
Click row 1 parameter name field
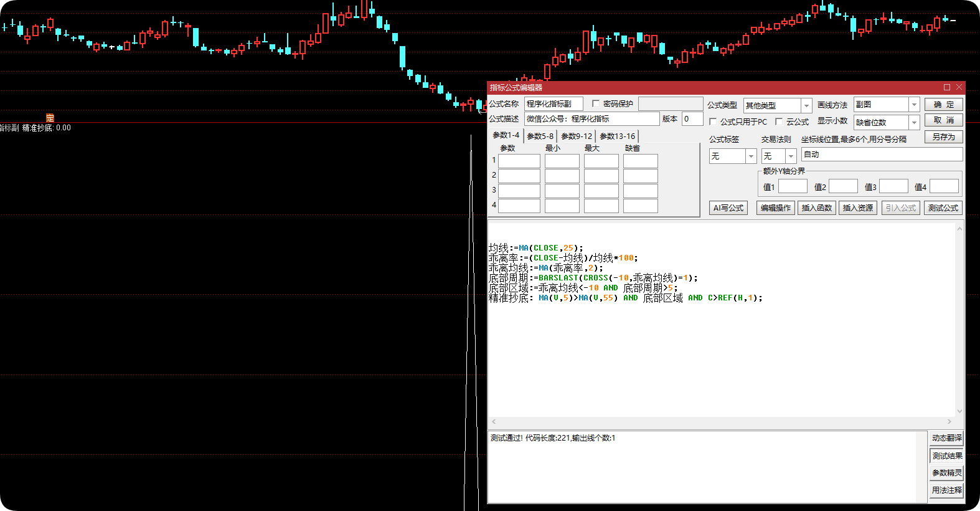click(x=519, y=161)
